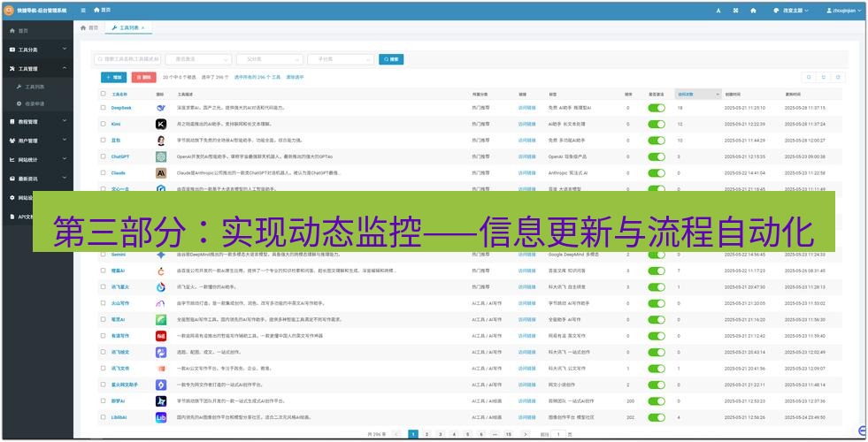Go to 首页 in the sidebar
Image resolution: width=868 pixels, height=442 pixels.
pos(37,30)
